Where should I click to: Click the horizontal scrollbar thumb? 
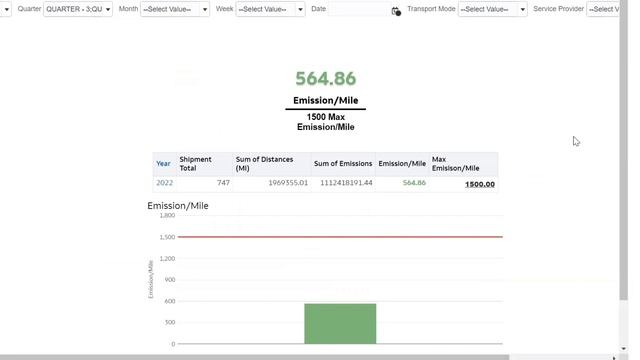pyautogui.click(x=254, y=358)
